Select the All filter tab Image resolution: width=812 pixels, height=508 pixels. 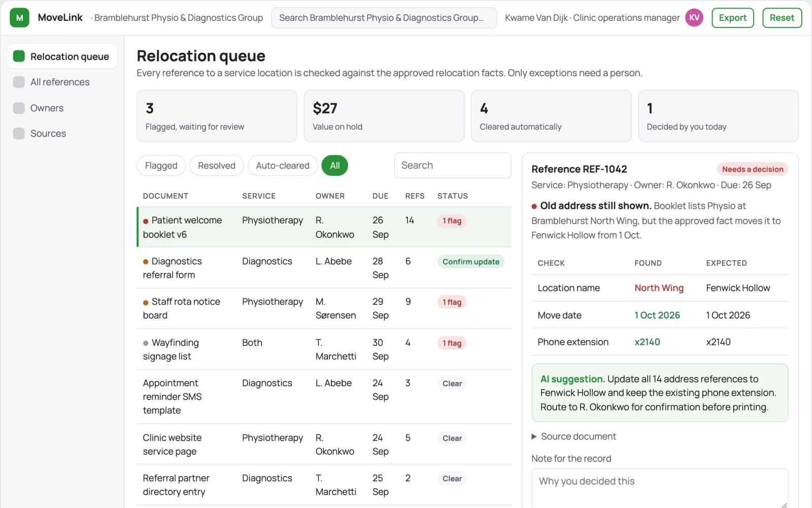click(x=335, y=166)
